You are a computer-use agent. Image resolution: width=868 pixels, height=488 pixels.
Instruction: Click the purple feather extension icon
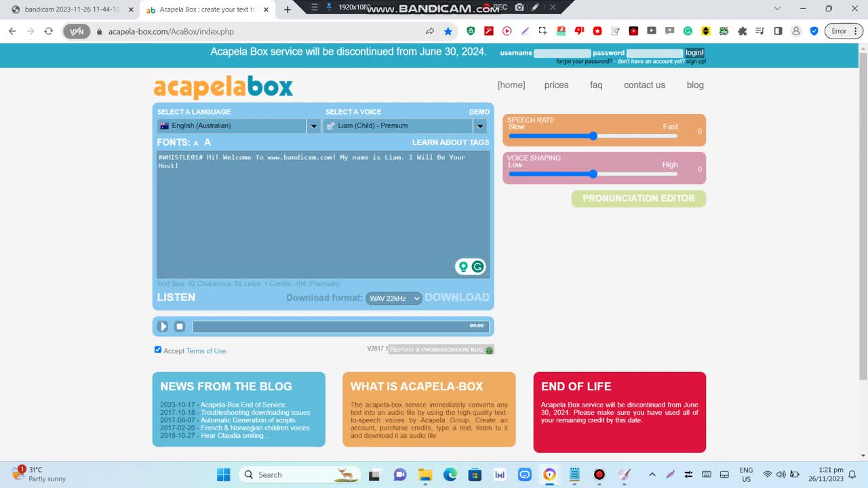click(x=525, y=31)
